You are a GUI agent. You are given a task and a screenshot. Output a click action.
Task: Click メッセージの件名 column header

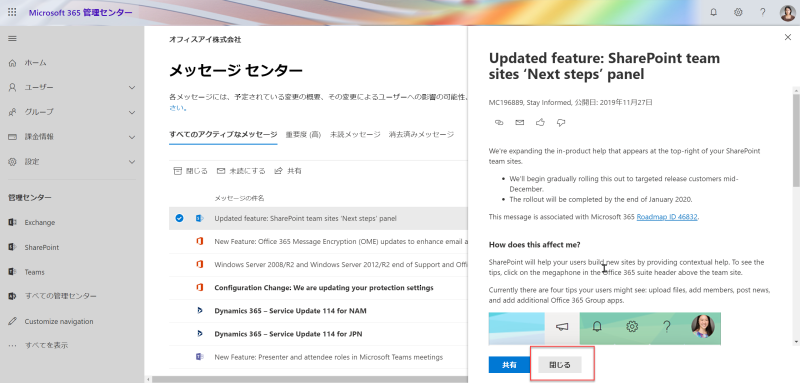tap(239, 198)
